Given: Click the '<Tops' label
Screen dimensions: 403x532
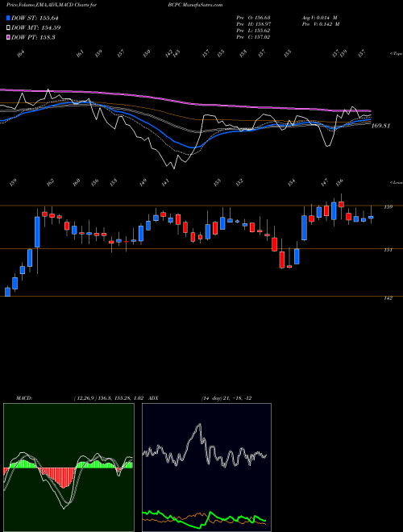Looking at the screenshot, I should (397, 54).
